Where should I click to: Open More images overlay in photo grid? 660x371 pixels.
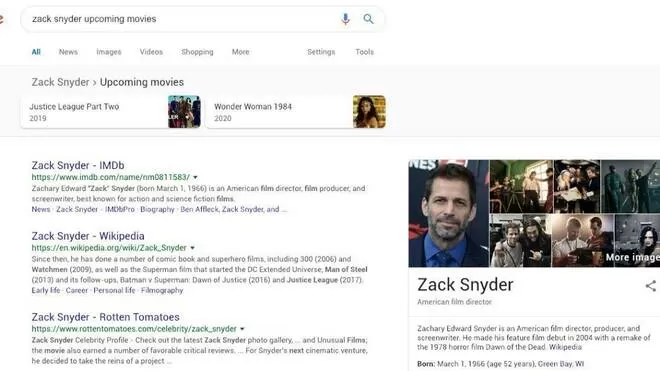(632, 257)
